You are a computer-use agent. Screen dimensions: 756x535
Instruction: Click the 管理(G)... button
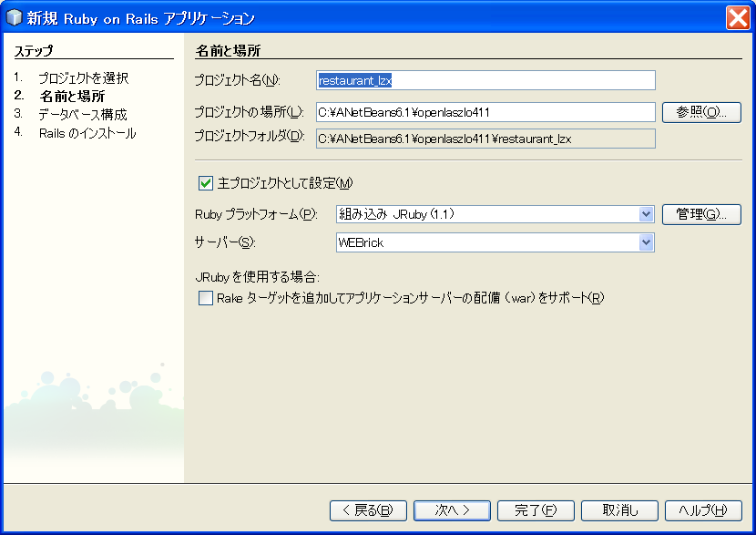[x=701, y=213]
